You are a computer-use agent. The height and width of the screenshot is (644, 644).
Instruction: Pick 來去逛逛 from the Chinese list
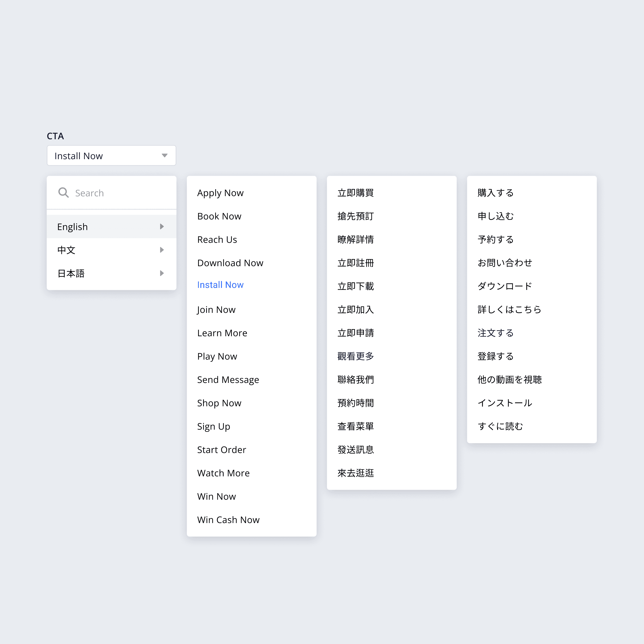(x=355, y=473)
